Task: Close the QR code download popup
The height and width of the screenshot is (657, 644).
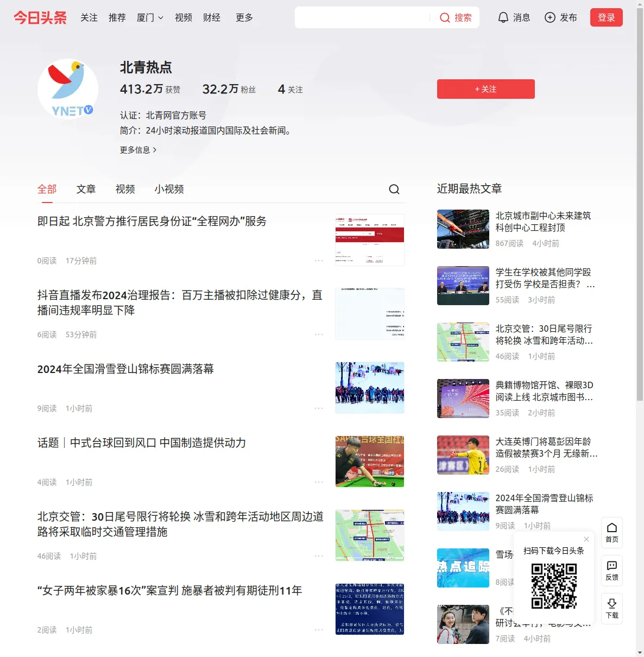Action: (586, 539)
